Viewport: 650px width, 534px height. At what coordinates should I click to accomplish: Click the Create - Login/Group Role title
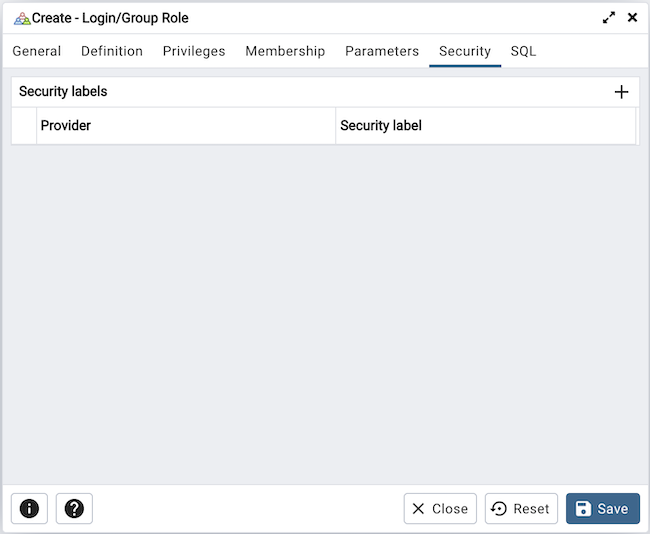click(110, 18)
